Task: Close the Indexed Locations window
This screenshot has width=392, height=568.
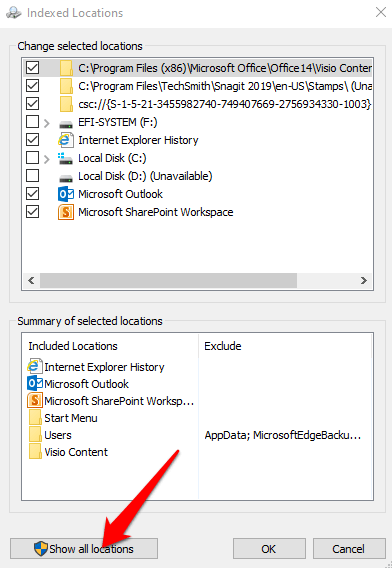Action: pos(381,13)
